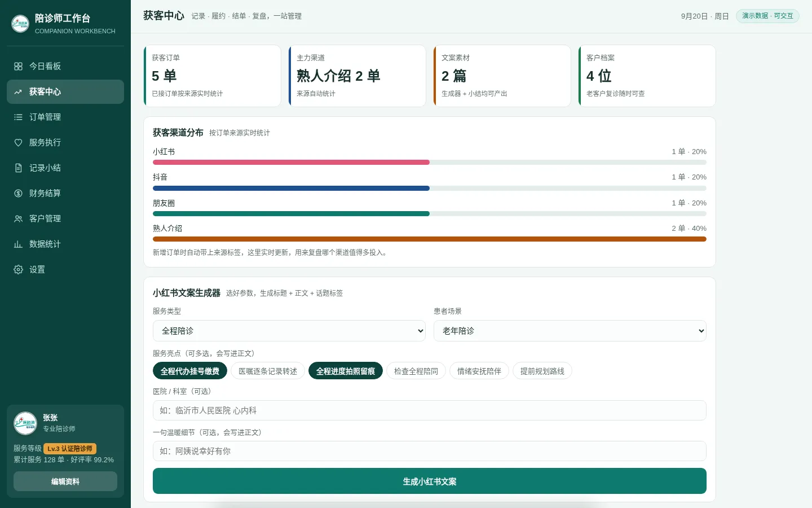The image size is (812, 508).
Task: Click the 服务执行 heart icon
Action: coord(18,142)
